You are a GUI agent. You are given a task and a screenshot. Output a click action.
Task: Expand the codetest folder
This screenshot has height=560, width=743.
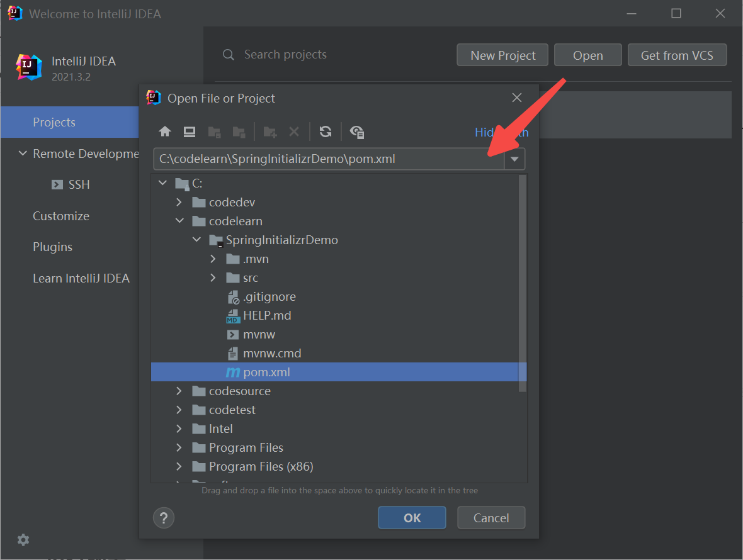click(179, 410)
